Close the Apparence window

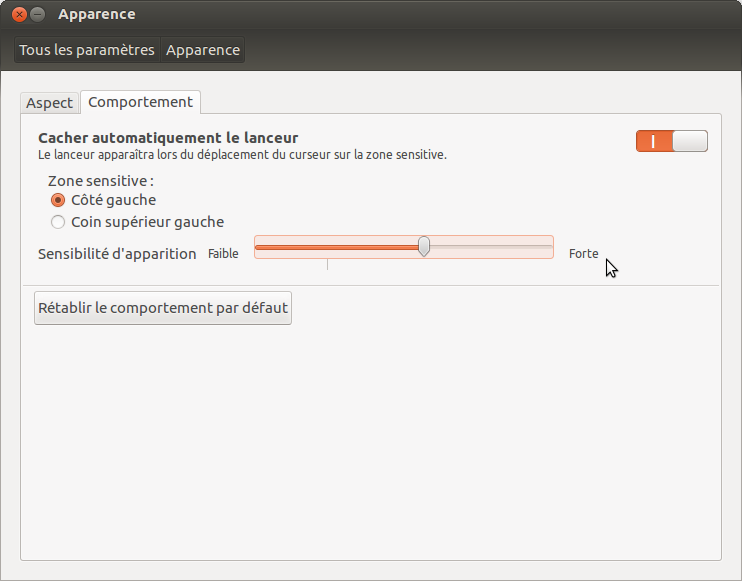[19, 15]
